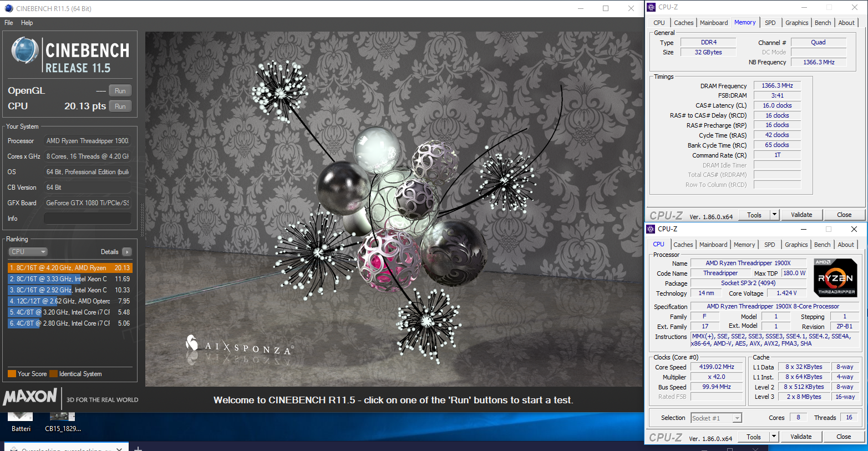Click the Info input field
Viewport: 868px width, 451px height.
88,219
